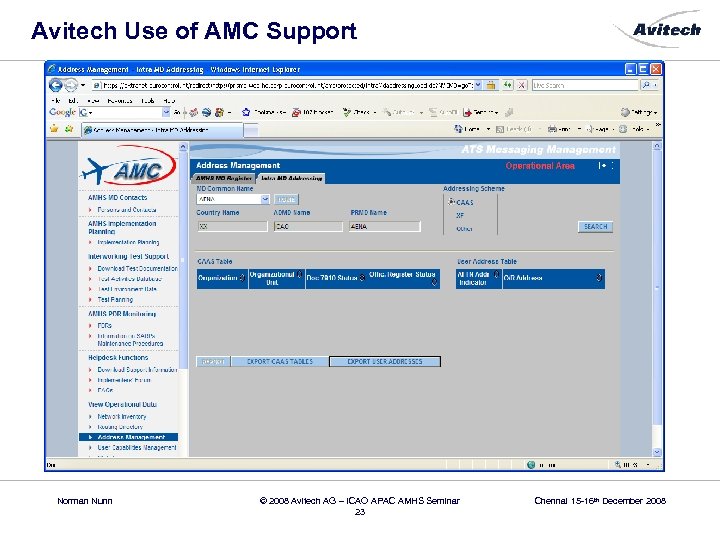
Task: Open the Home button dropdown arrow
Action: 488,129
